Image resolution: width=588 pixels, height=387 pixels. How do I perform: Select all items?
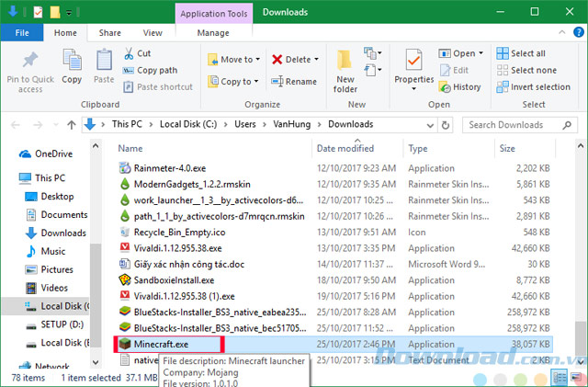(521, 53)
